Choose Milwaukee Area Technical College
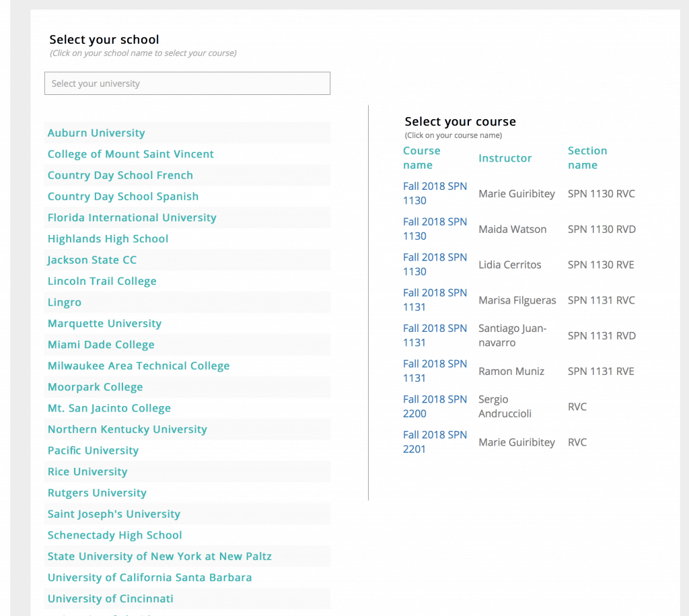 (x=139, y=366)
